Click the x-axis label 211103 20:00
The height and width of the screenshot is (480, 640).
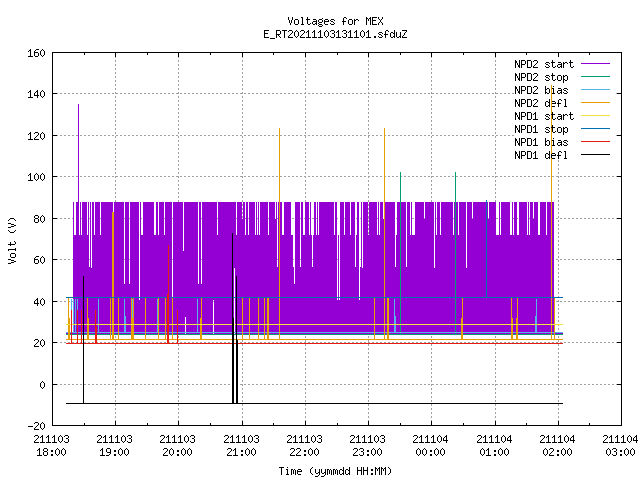[x=178, y=446]
